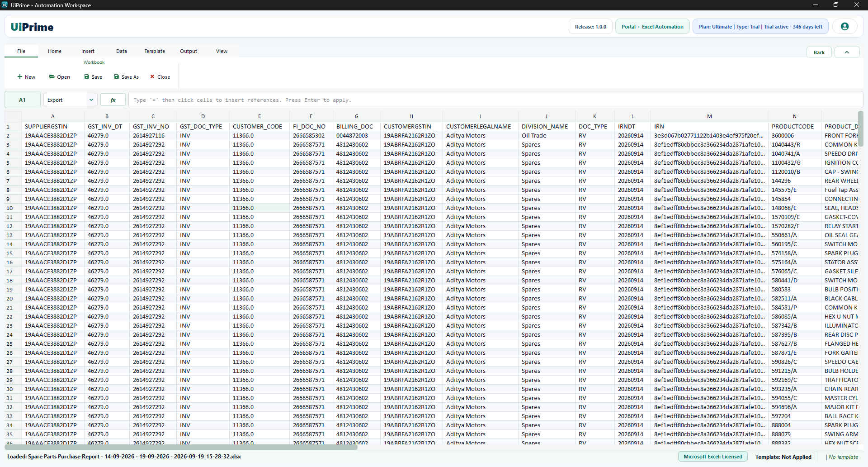Select the Template tab
The width and height of the screenshot is (868, 467).
tap(155, 51)
